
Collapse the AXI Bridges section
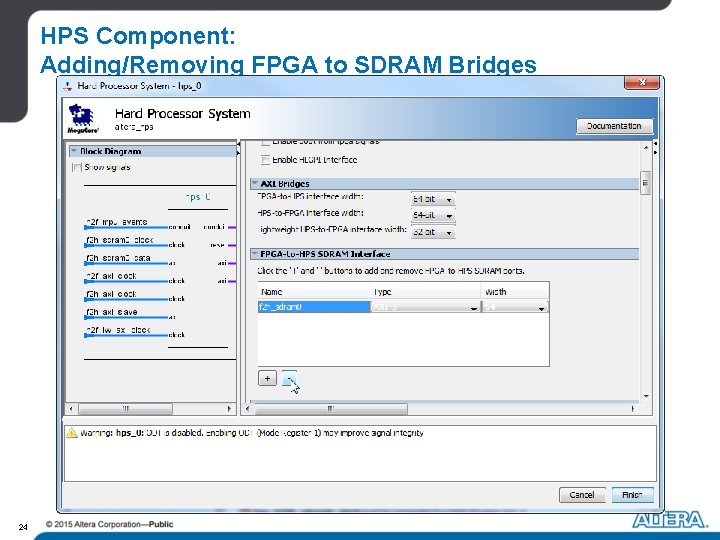(255, 183)
